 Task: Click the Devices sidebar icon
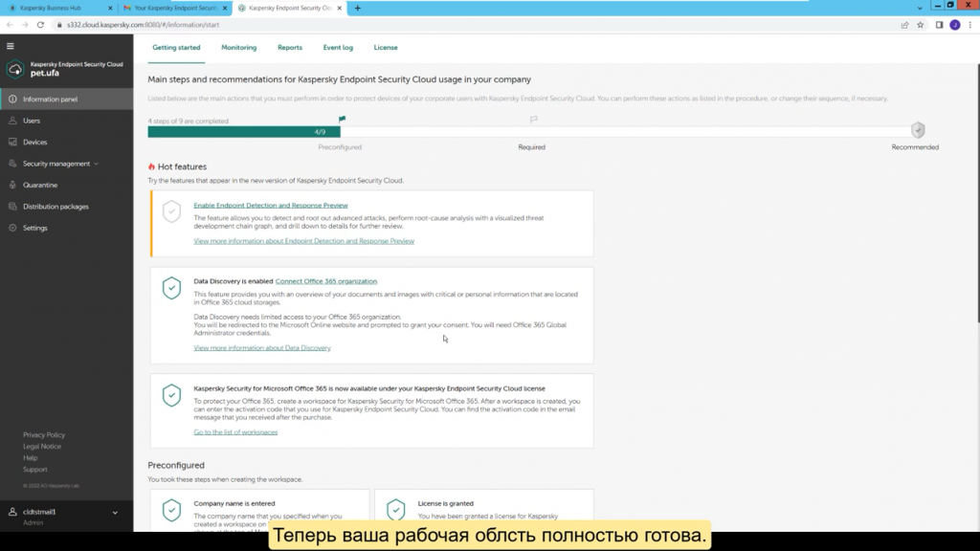(x=12, y=142)
